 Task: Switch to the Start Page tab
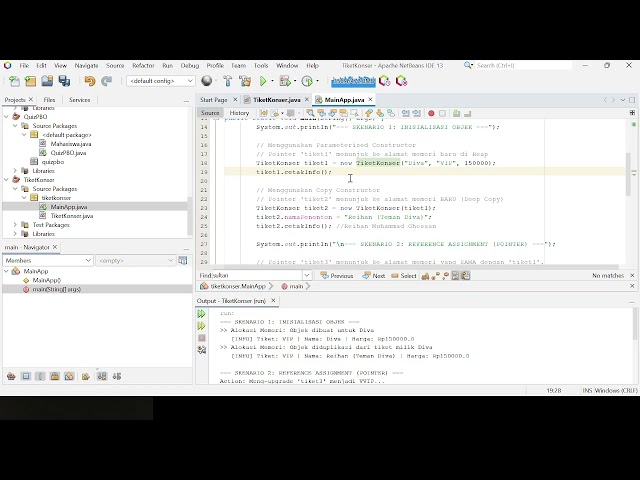213,100
